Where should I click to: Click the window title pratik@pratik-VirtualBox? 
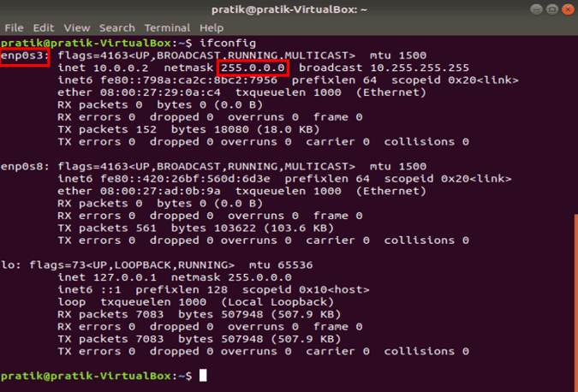(x=289, y=9)
